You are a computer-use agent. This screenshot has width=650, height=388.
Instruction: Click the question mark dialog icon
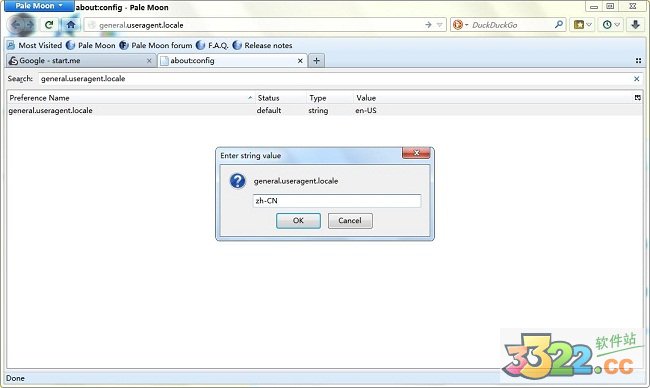(x=238, y=181)
